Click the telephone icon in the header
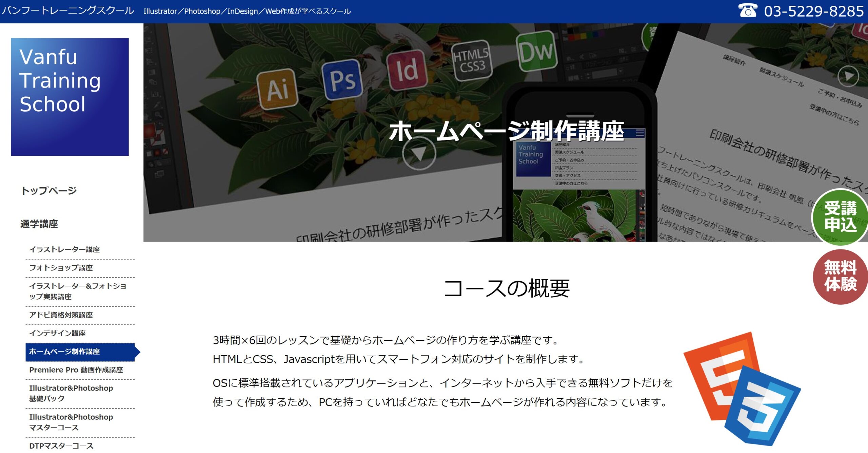Image resolution: width=868 pixels, height=453 pixels. 747,10
